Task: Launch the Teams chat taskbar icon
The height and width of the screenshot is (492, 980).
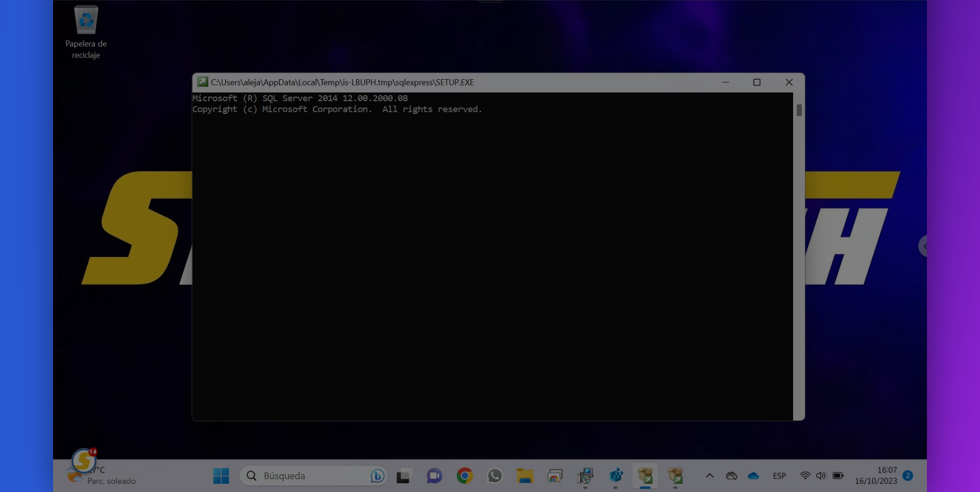Action: pyautogui.click(x=434, y=476)
